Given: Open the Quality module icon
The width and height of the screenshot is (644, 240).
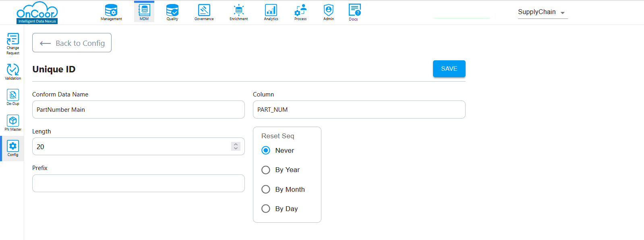Looking at the screenshot, I should click(x=172, y=12).
